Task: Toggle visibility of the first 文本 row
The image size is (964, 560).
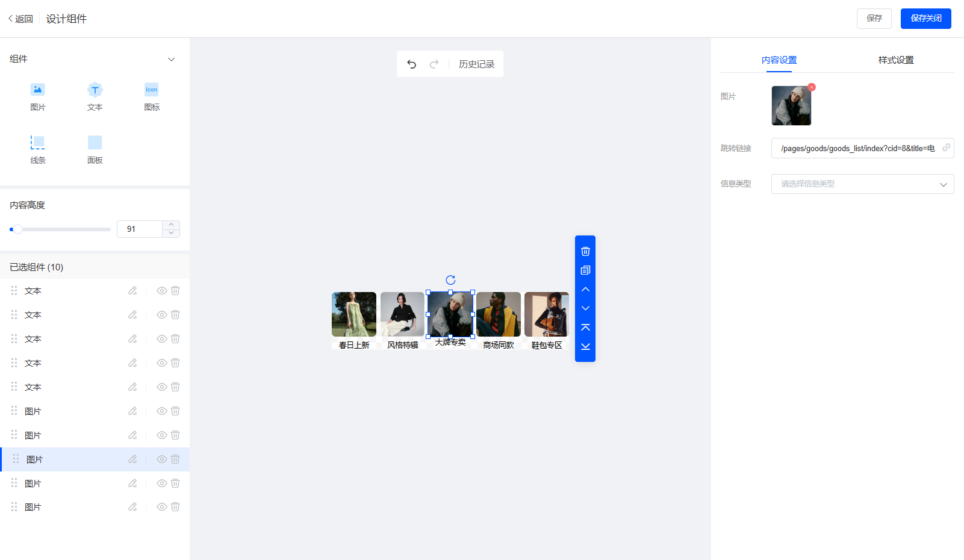Action: pyautogui.click(x=162, y=291)
